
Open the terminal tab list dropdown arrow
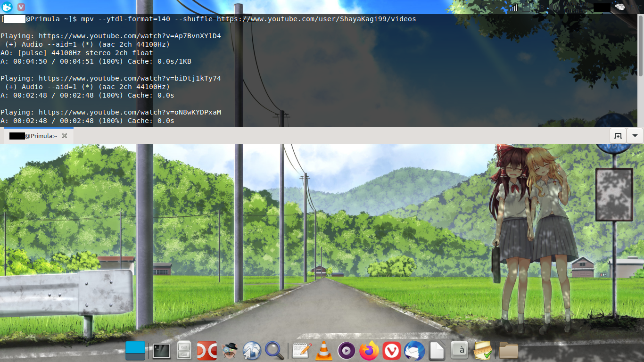[x=635, y=136]
